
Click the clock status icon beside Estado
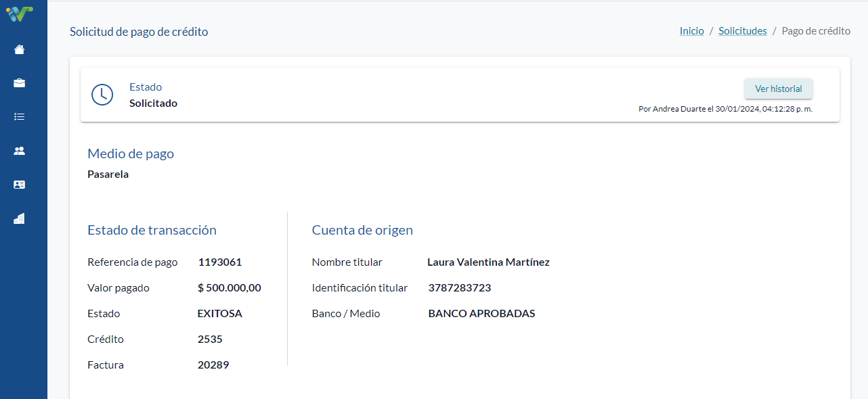click(x=102, y=95)
